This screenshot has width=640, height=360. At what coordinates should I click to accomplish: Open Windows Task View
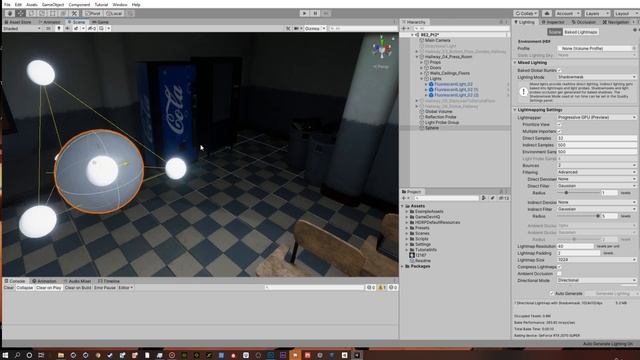pyautogui.click(x=41, y=355)
